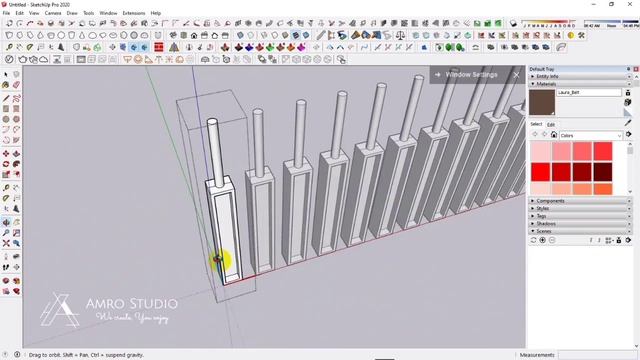Activate the Rectangle tool
Viewport: 640px width, 360px height.
tap(6, 109)
